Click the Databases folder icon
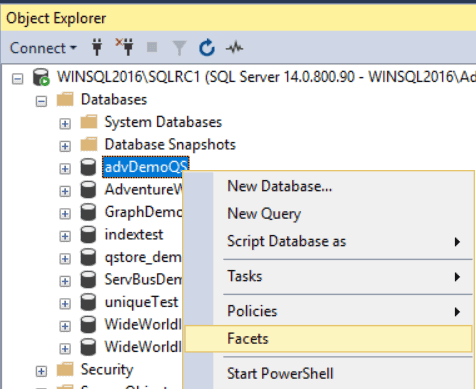This screenshot has height=389, width=476. click(65, 99)
